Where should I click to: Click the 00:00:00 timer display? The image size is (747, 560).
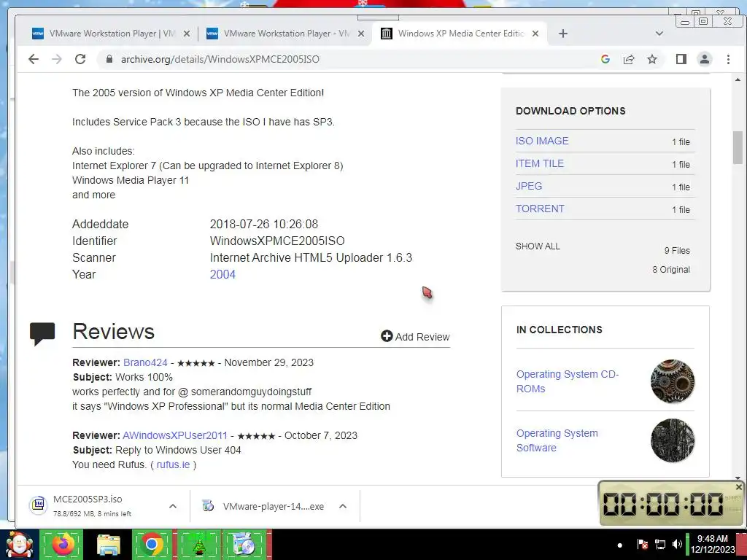tap(663, 504)
